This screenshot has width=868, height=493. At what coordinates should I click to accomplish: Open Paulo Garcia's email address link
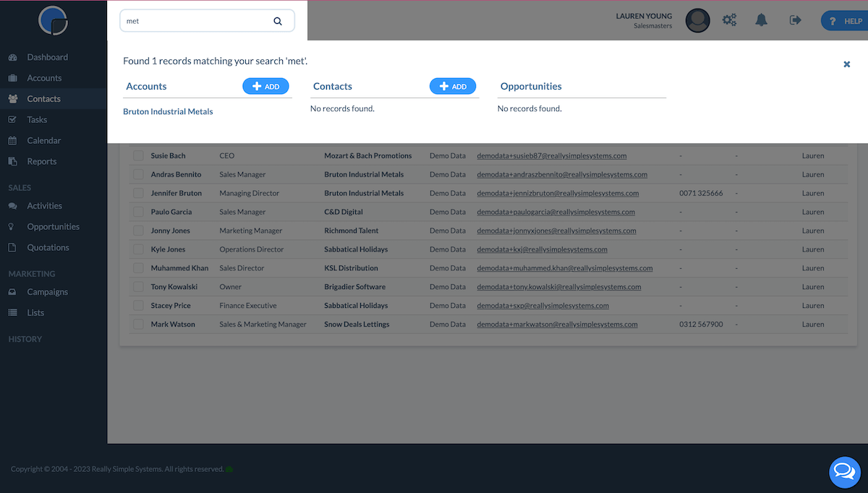pyautogui.click(x=556, y=212)
